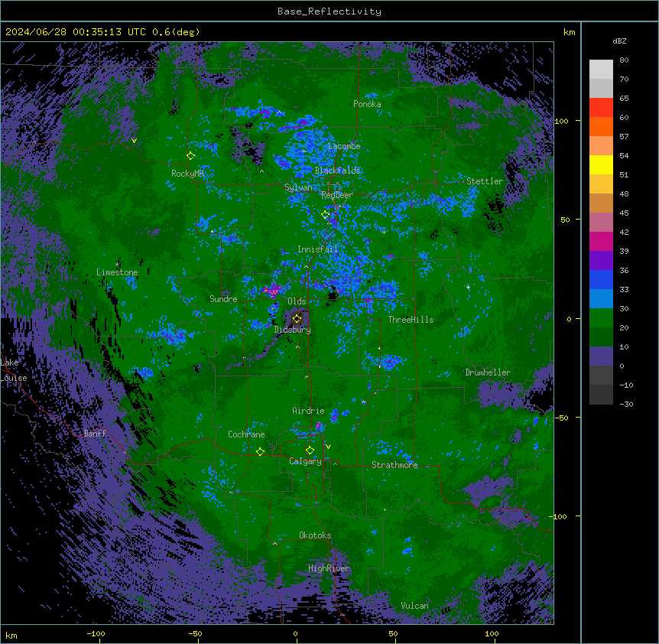The width and height of the screenshot is (659, 644).
Task: Click the Vulcan town label
Action: click(x=415, y=606)
